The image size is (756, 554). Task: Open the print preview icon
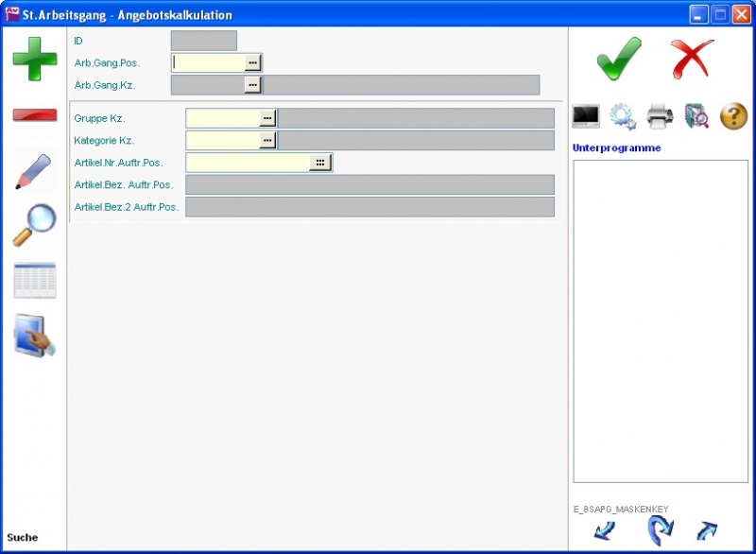pos(696,116)
